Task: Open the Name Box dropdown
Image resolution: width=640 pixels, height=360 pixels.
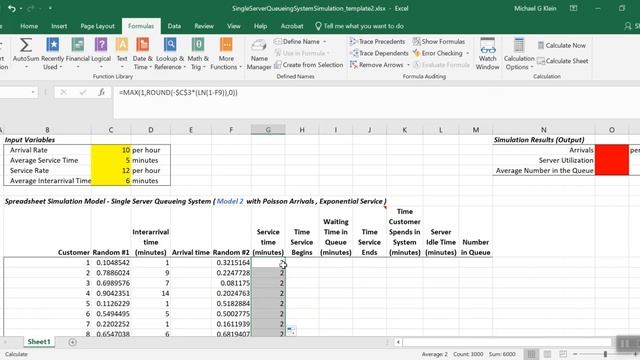Action: (x=33, y=93)
